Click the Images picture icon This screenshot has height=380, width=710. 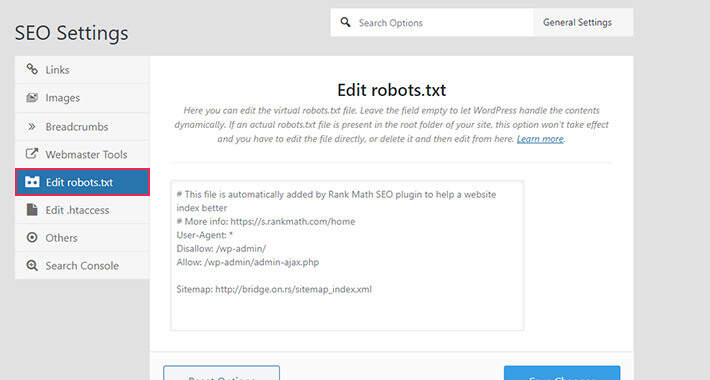click(x=32, y=97)
